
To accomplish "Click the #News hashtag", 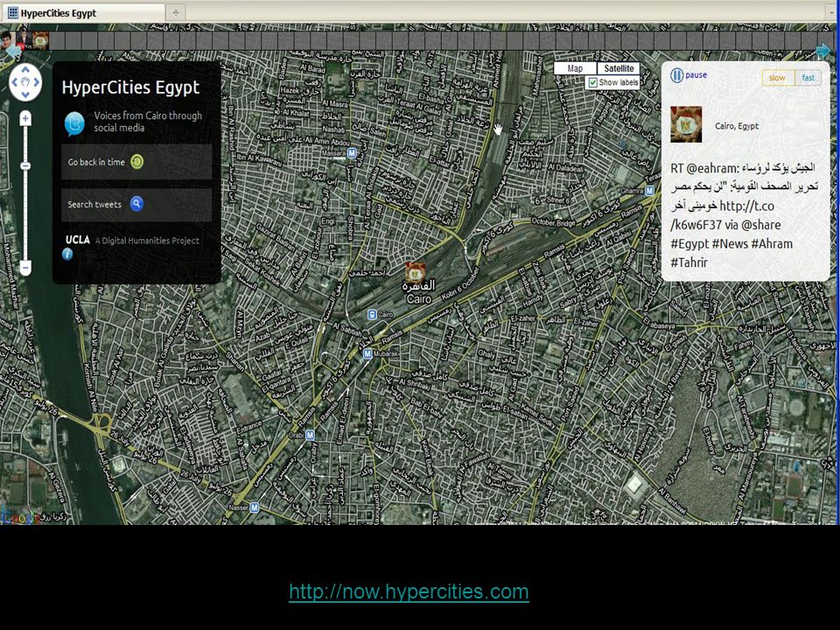I will [730, 244].
